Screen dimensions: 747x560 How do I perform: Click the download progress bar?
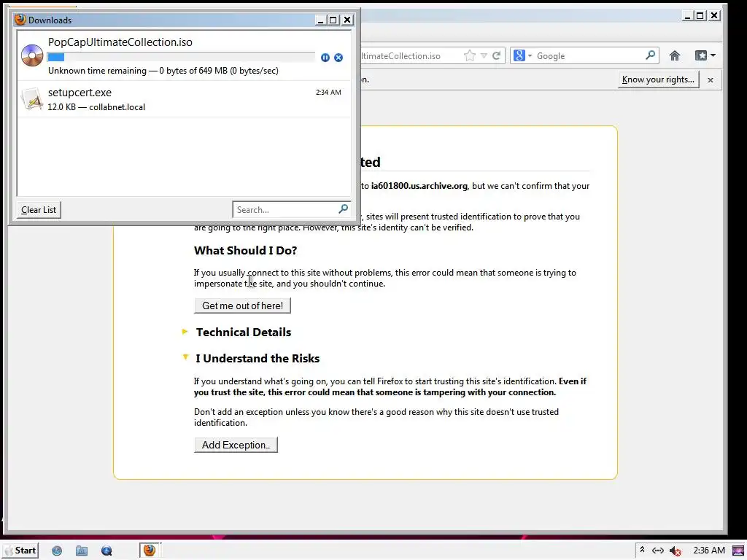181,58
